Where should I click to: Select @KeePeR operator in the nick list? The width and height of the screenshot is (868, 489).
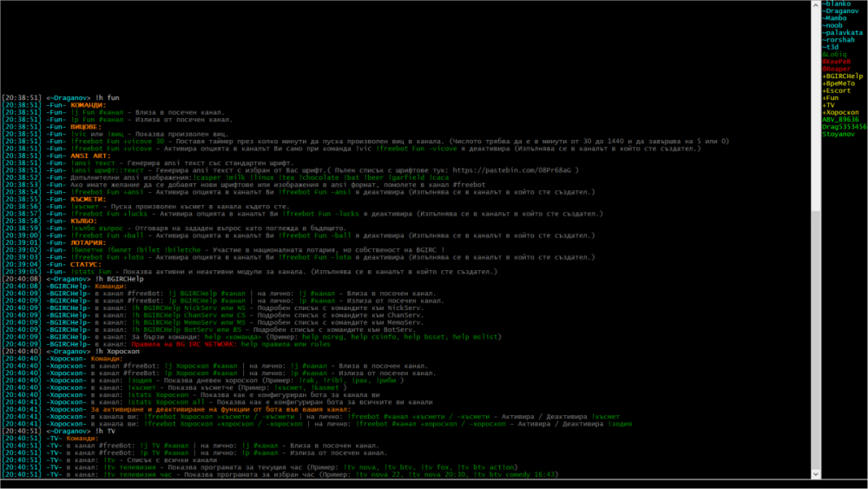836,62
